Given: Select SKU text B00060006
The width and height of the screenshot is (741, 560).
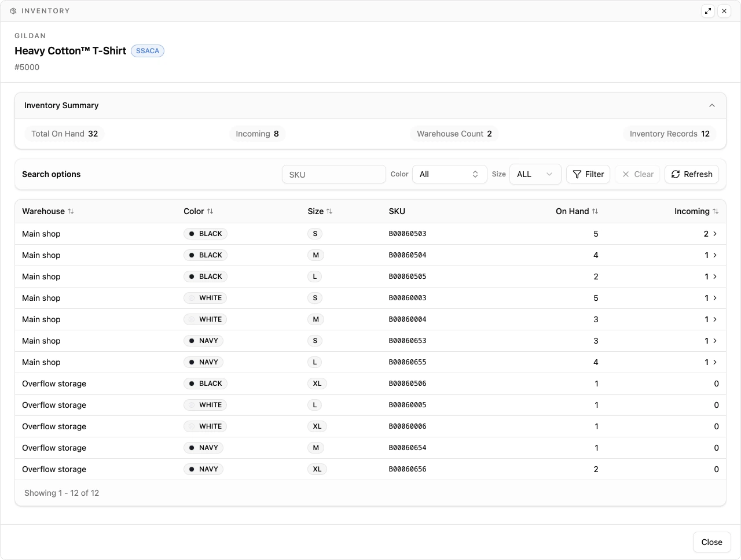Looking at the screenshot, I should pos(408,426).
